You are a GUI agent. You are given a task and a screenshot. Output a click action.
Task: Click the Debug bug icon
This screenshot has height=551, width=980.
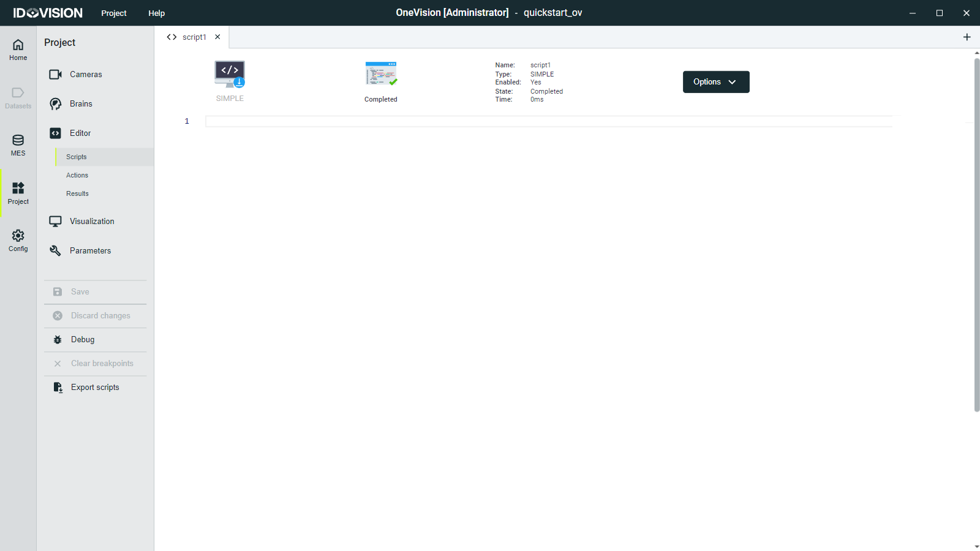click(58, 340)
